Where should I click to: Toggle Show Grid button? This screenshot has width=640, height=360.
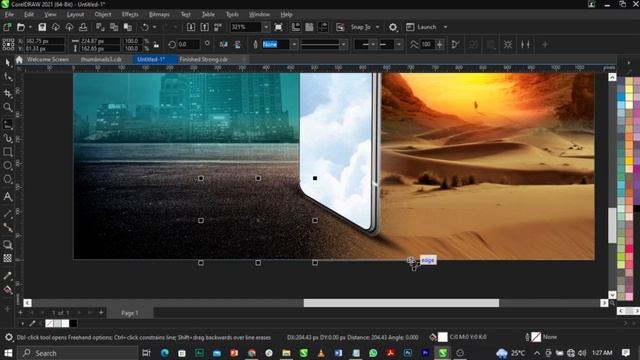[x=309, y=27]
